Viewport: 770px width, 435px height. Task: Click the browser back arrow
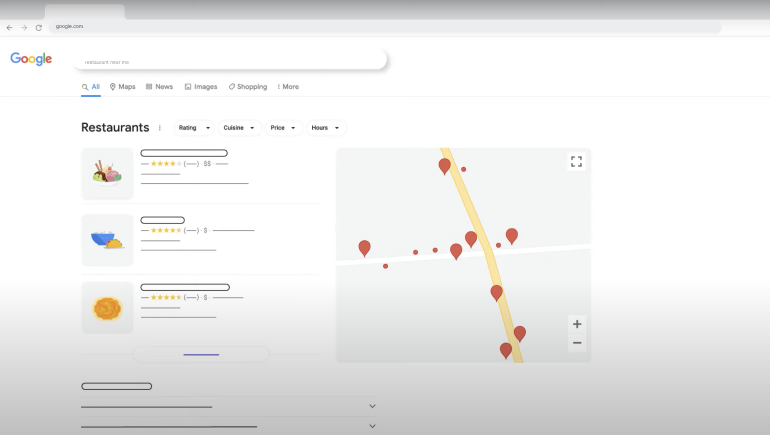point(10,27)
